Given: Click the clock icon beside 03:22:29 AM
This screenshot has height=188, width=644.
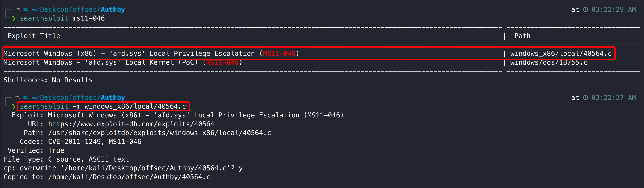Looking at the screenshot, I should [x=585, y=9].
